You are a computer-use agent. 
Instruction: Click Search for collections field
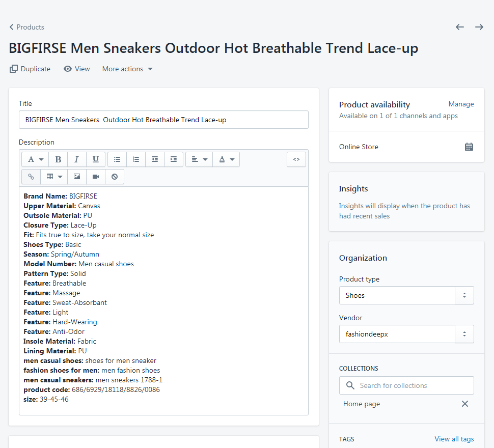coord(406,385)
